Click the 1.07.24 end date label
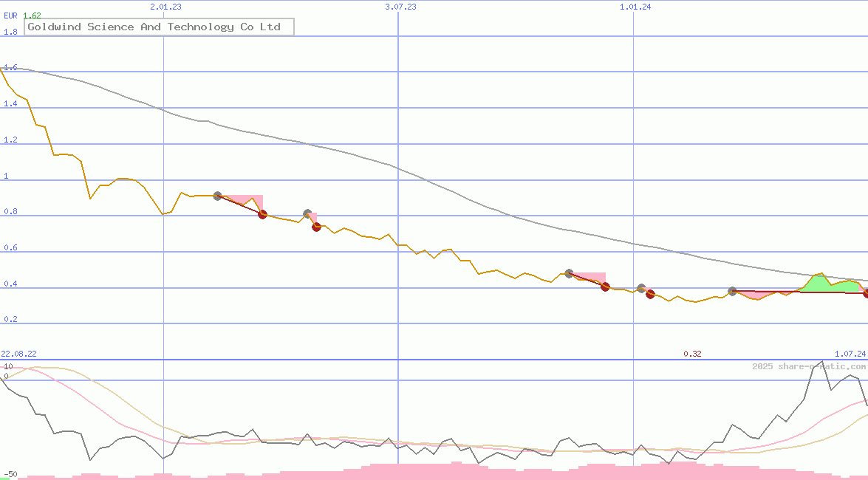This screenshot has height=480, width=868. 850,354
